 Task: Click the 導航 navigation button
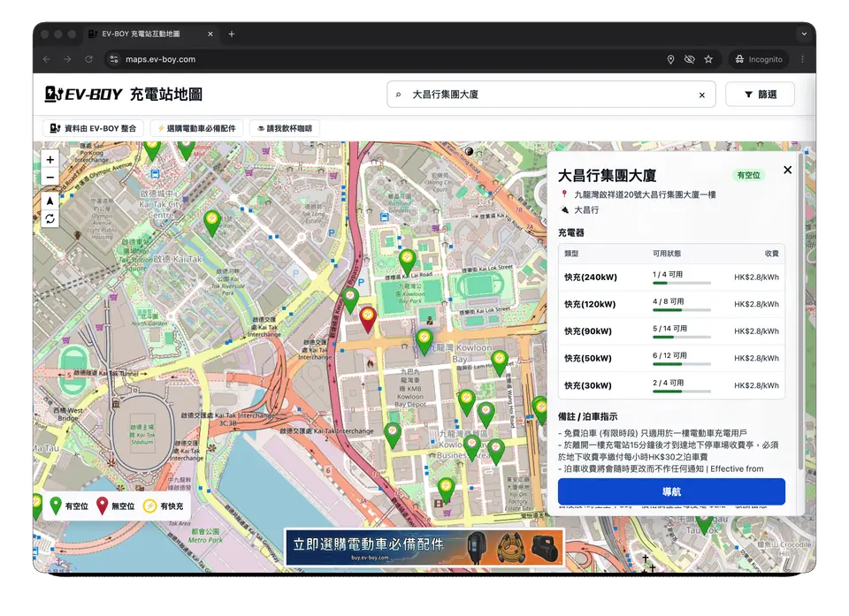point(671,491)
